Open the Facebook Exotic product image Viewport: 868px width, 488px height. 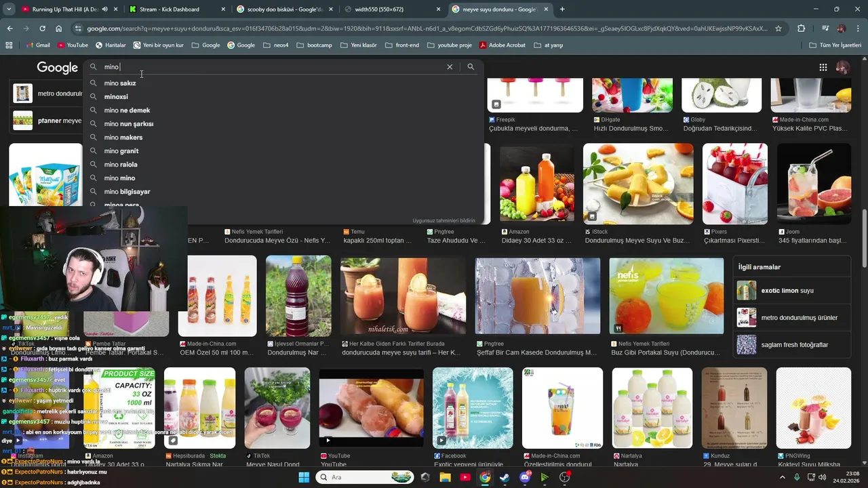click(x=473, y=408)
